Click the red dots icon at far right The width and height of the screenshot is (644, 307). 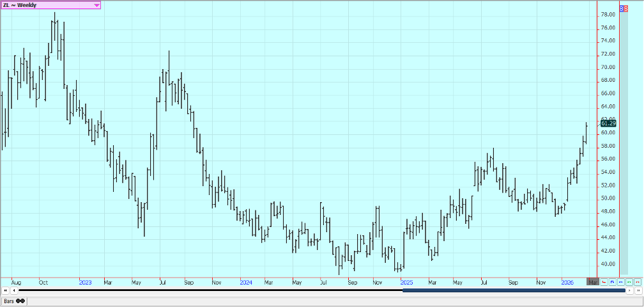pyautogui.click(x=638, y=282)
